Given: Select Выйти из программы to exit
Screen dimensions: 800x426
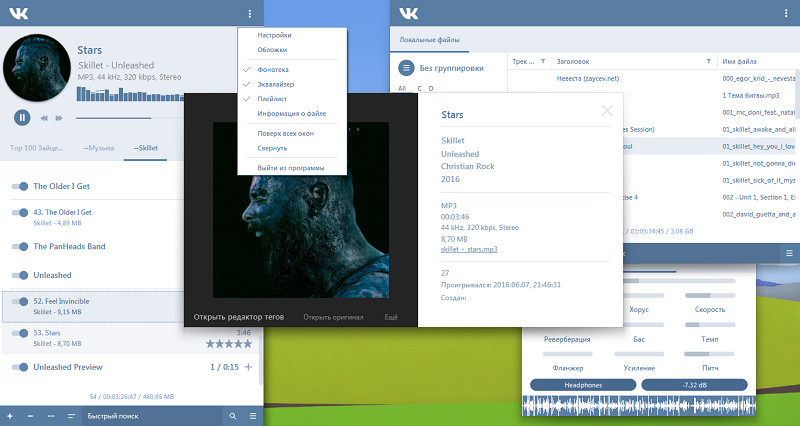Looking at the screenshot, I should tap(292, 168).
